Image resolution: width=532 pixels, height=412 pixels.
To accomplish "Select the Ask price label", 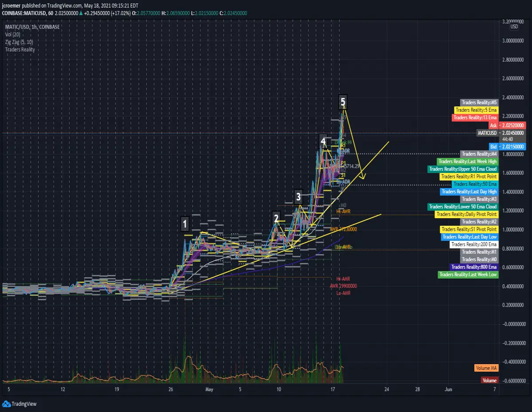I will tap(493, 126).
